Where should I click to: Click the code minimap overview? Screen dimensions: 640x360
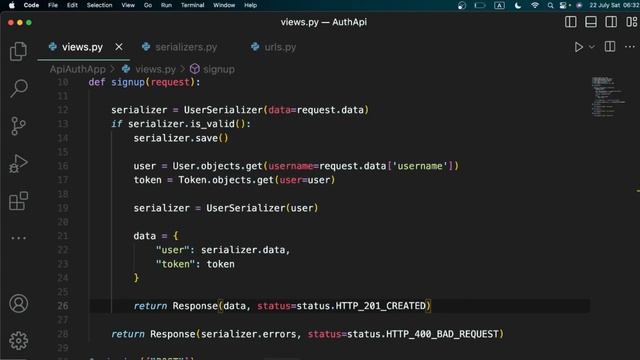(x=608, y=97)
